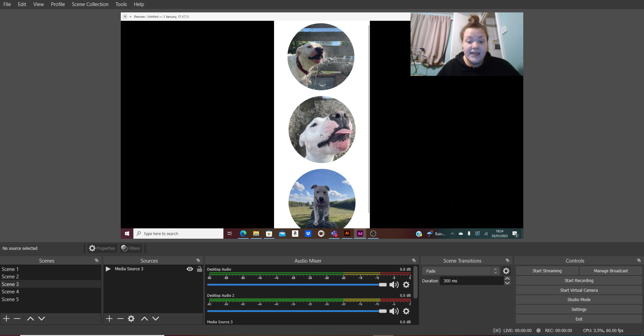Open Desktop Audio settings gear

(406, 285)
